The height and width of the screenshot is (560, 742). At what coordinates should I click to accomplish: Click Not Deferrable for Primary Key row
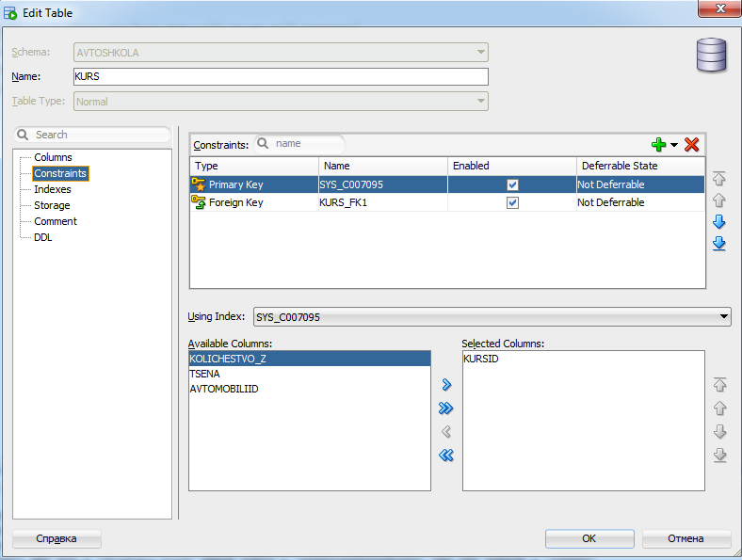[640, 184]
